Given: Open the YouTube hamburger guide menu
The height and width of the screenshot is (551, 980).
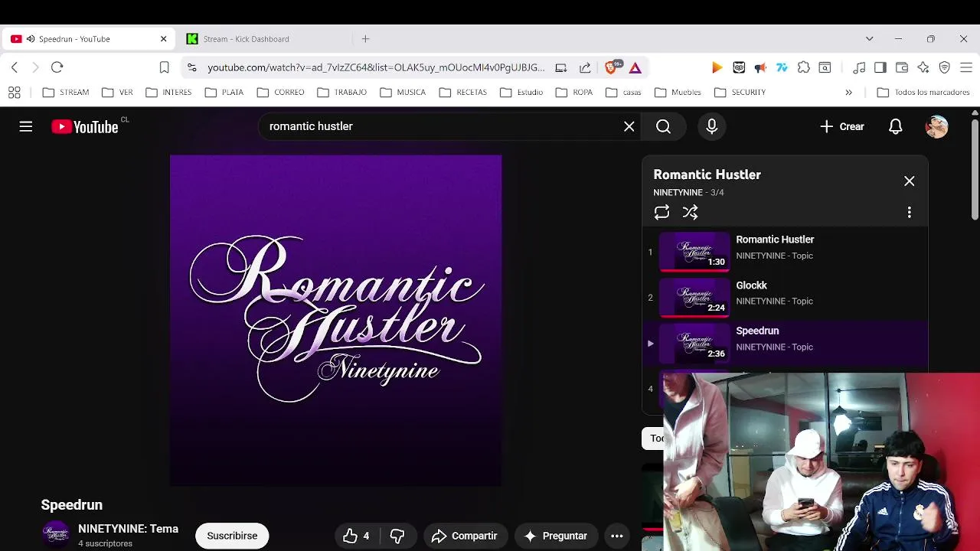Looking at the screenshot, I should (x=26, y=126).
